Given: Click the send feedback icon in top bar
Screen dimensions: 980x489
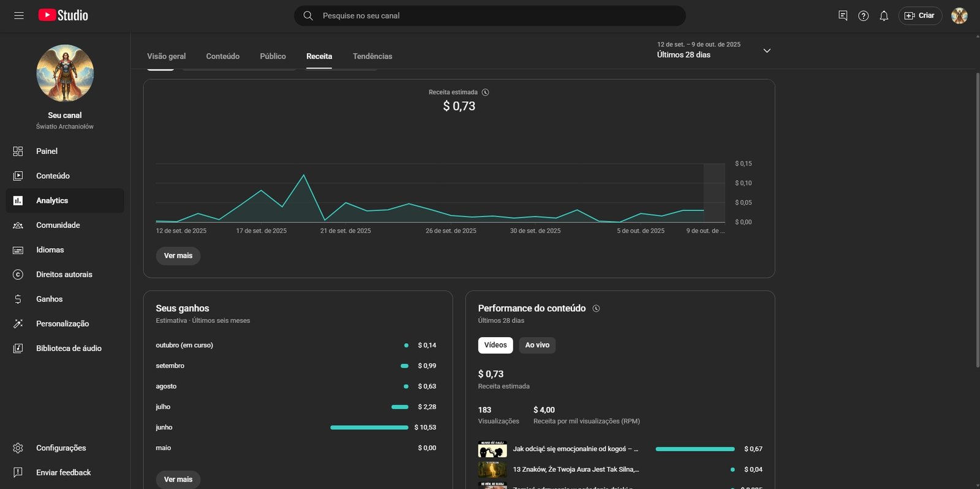Looking at the screenshot, I should pyautogui.click(x=843, y=16).
